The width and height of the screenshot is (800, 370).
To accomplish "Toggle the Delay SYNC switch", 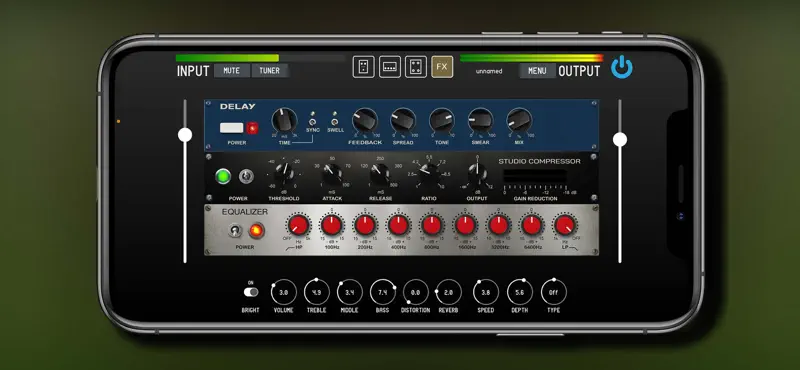I will tap(313, 121).
